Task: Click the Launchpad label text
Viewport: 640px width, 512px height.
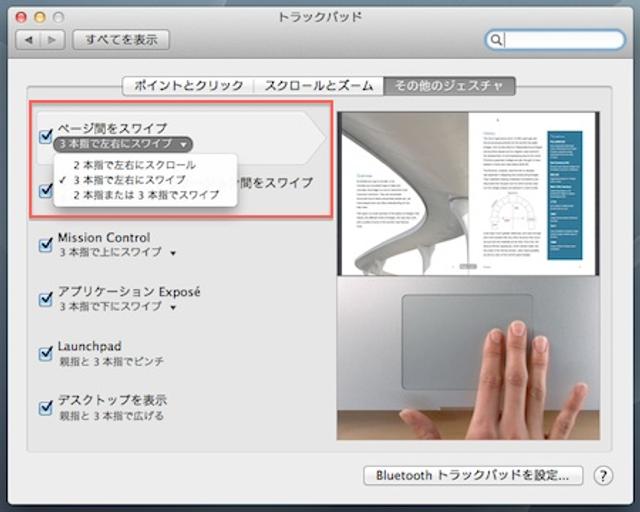Action: tap(89, 346)
